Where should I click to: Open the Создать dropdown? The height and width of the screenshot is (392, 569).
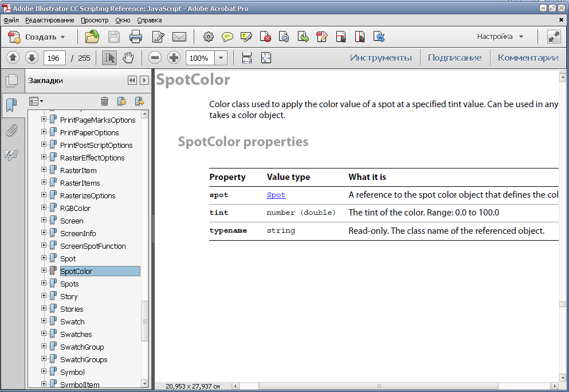[36, 37]
